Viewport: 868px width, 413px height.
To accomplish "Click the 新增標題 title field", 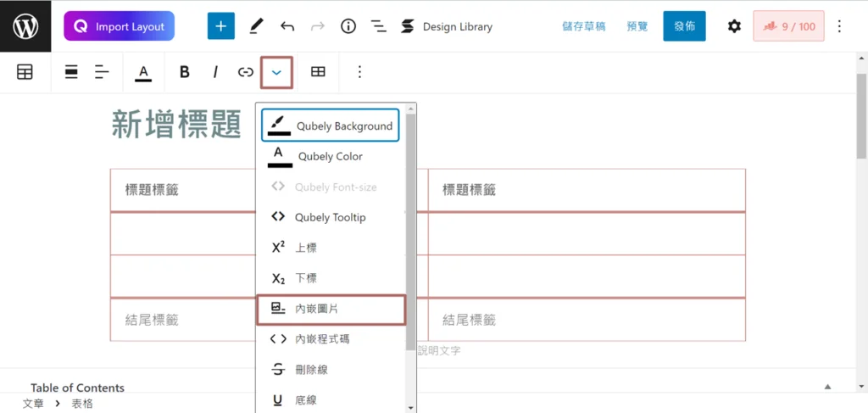I will click(x=176, y=124).
